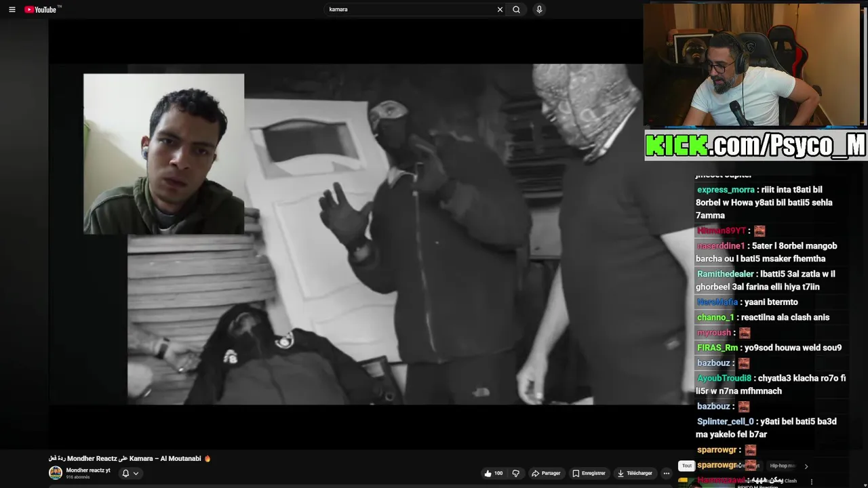Click username myroush in chat
868x488 pixels.
tap(714, 333)
